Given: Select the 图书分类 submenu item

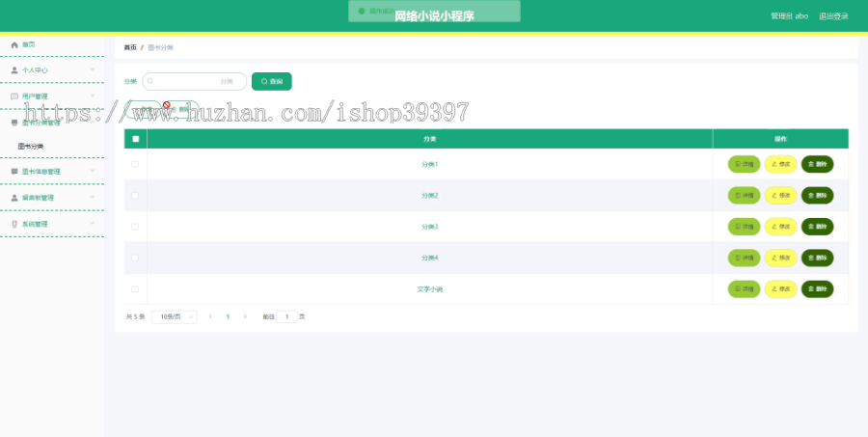Looking at the screenshot, I should tap(31, 147).
